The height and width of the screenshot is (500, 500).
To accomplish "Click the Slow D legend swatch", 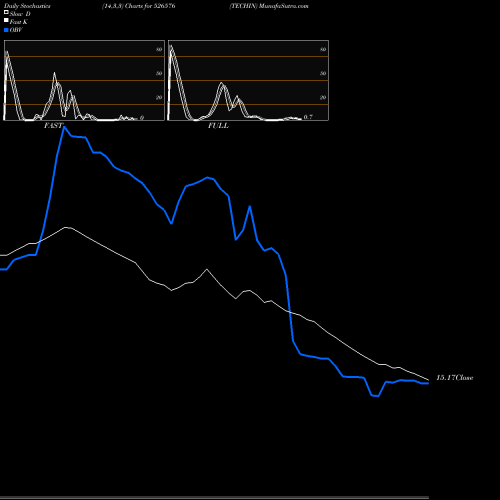I will [x=6, y=13].
